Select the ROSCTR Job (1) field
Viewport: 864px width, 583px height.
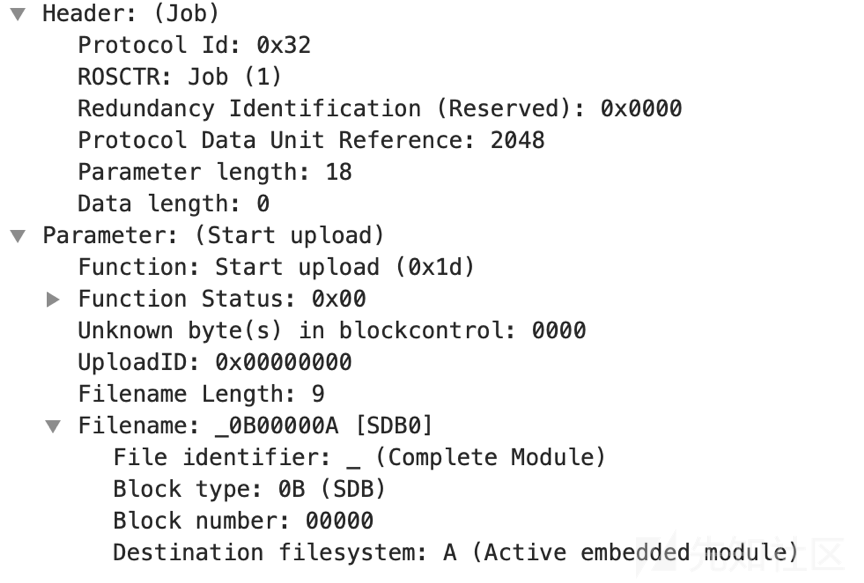point(180,77)
